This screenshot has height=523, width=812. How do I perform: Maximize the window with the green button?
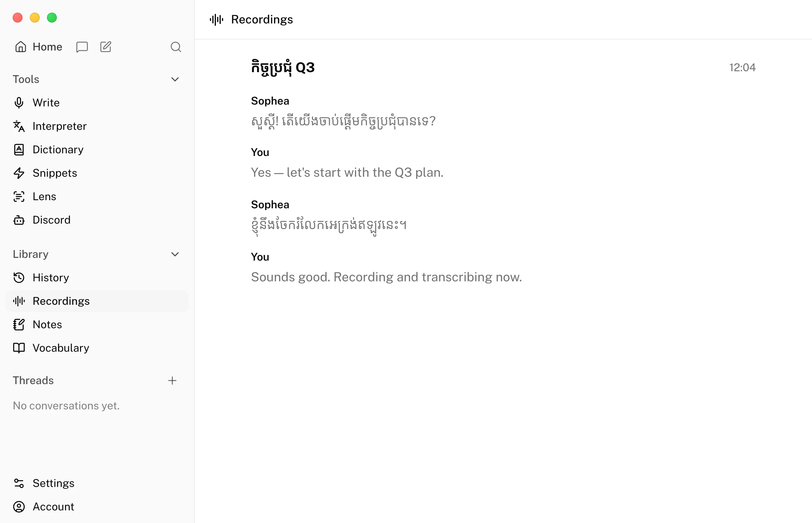click(52, 18)
